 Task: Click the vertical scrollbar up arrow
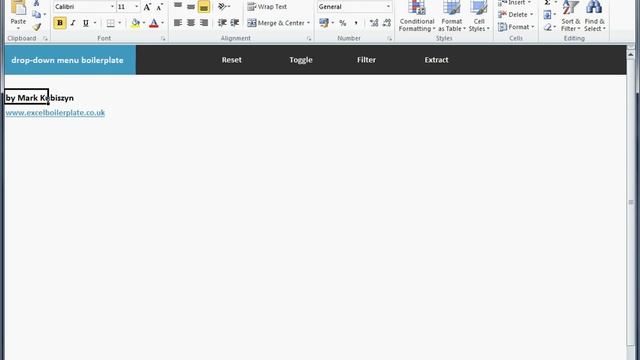(631, 54)
